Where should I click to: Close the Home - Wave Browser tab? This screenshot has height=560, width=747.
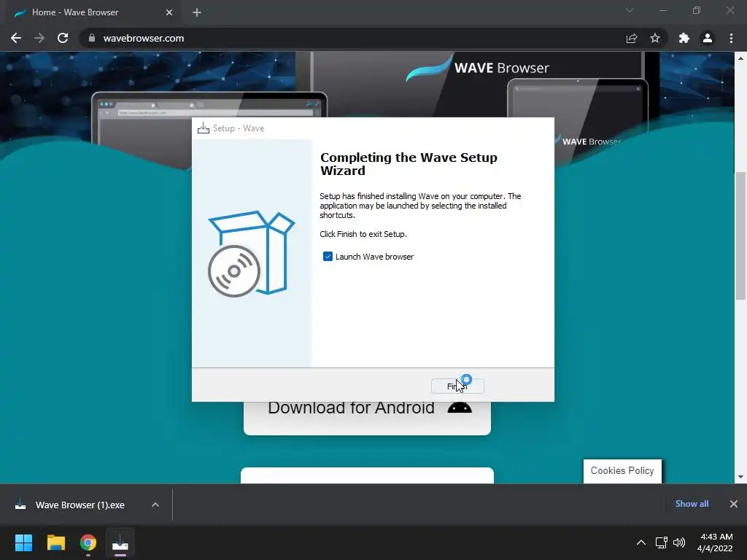(x=169, y=12)
